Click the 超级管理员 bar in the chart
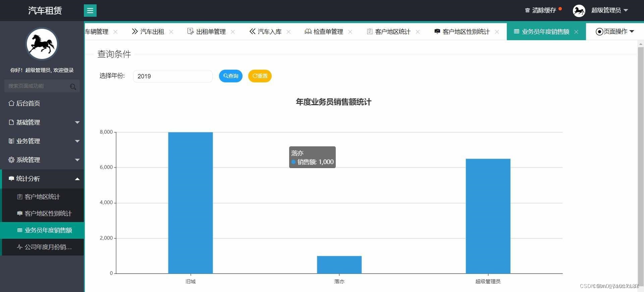Image resolution: width=644 pixels, height=292 pixels. (x=488, y=216)
